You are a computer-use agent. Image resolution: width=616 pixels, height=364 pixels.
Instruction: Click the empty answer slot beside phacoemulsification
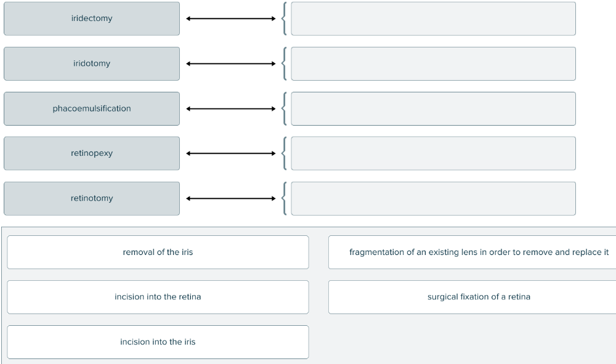click(x=433, y=108)
